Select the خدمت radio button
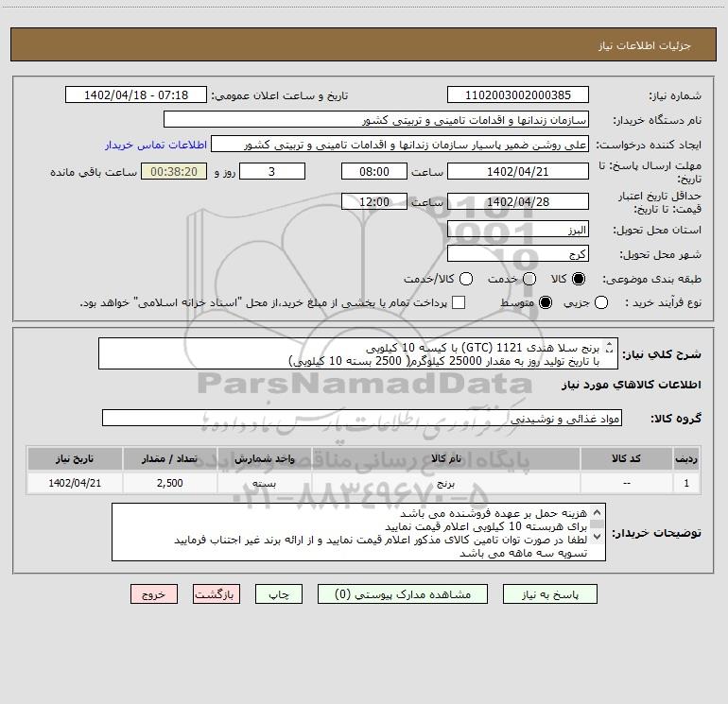 pyautogui.click(x=529, y=279)
